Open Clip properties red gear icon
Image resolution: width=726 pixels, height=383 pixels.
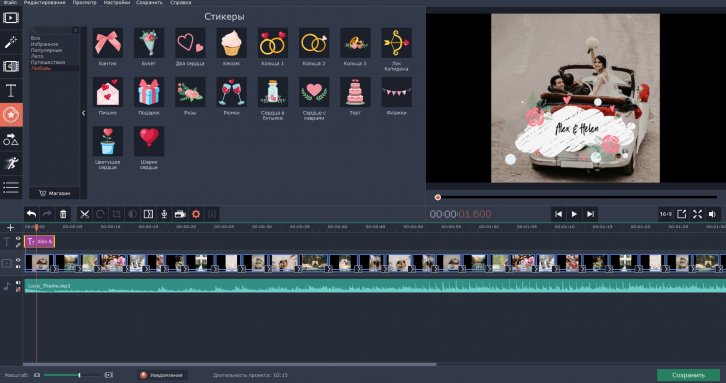[x=196, y=214]
